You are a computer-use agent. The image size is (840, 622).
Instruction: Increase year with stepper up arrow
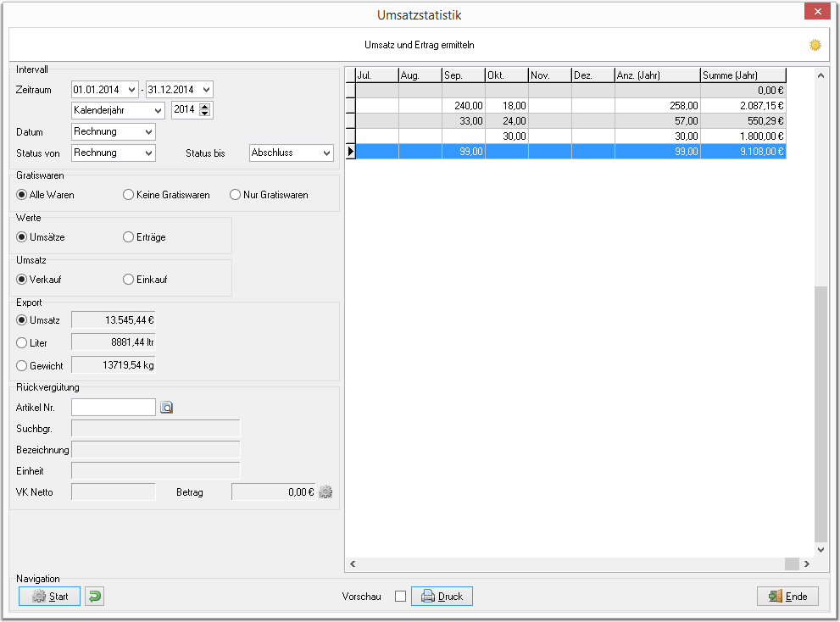coord(204,106)
